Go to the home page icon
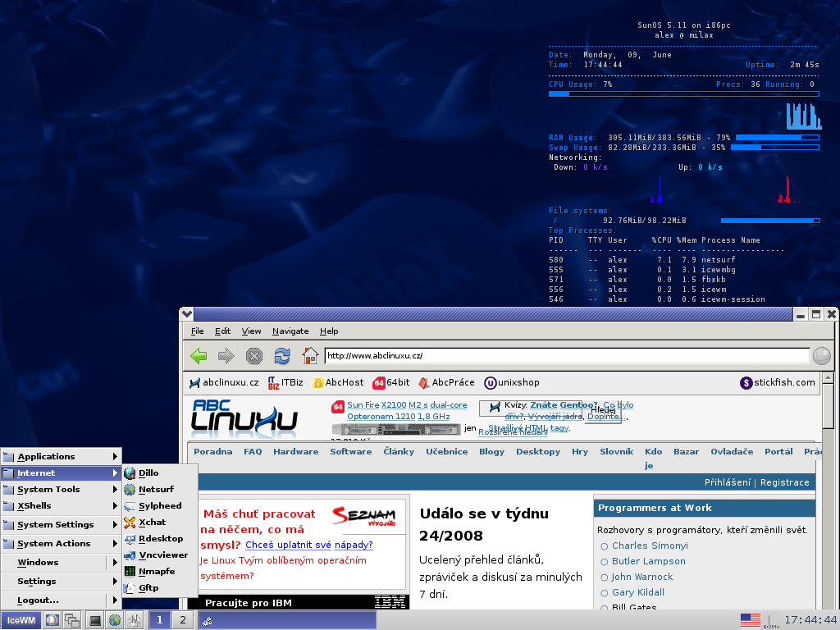Viewport: 840px width, 630px height. point(309,356)
